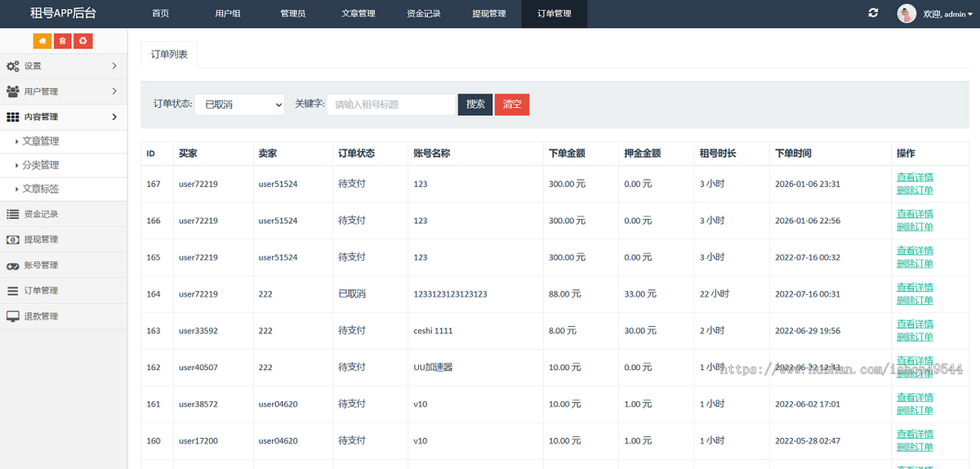980x469 pixels.
Task: Click the users icon beside 用户管理
Action: tap(12, 92)
